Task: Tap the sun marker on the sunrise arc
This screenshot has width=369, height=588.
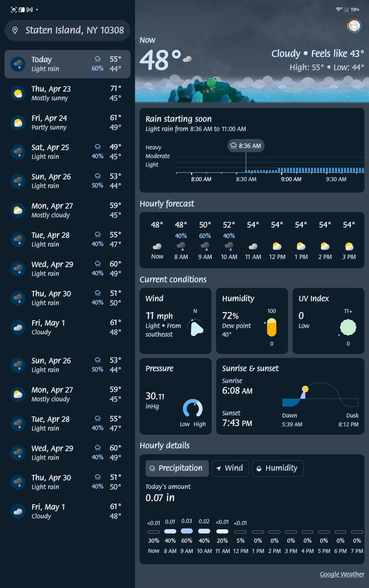Action: [x=305, y=389]
